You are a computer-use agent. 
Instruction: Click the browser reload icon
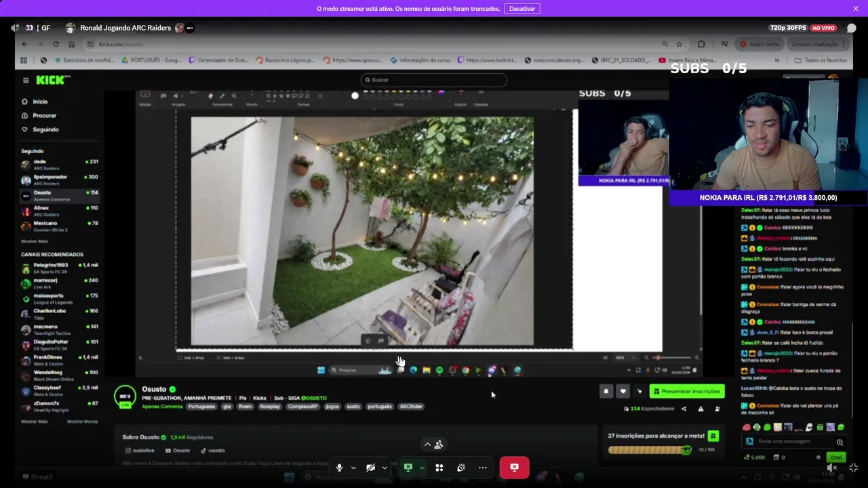pos(56,44)
